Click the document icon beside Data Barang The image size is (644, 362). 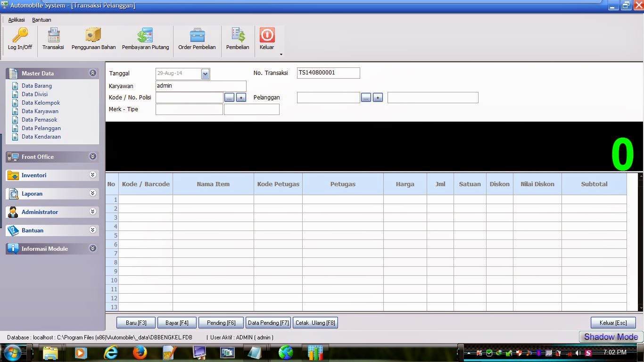[15, 86]
